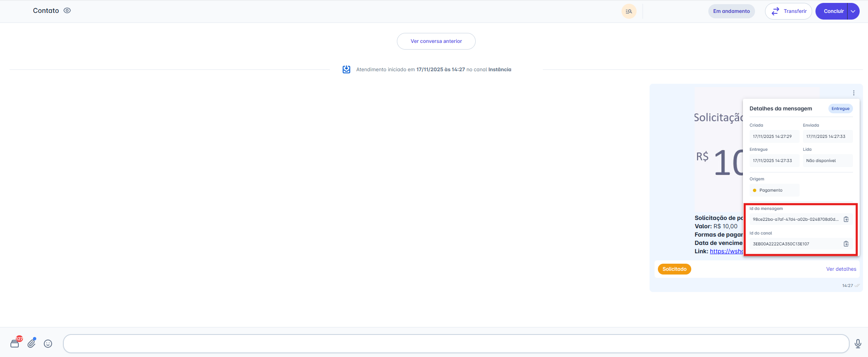This screenshot has width=868, height=357.
Task: Open the conversation search icon
Action: point(629,11)
